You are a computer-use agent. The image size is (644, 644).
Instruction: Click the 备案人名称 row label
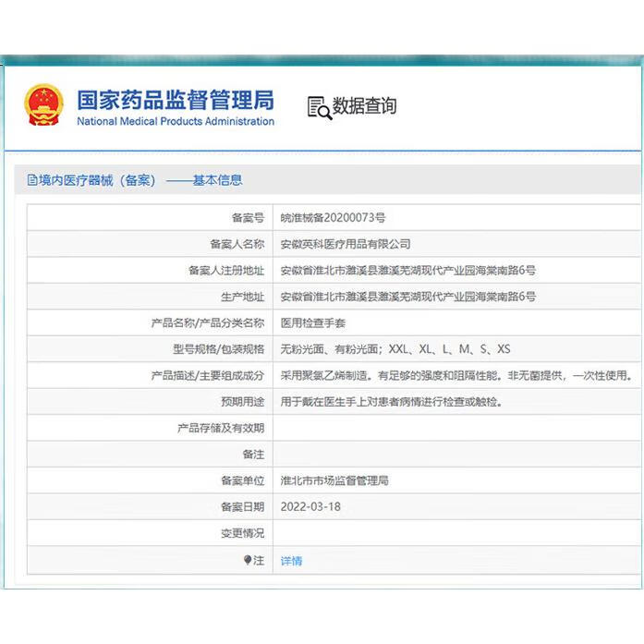click(x=237, y=244)
